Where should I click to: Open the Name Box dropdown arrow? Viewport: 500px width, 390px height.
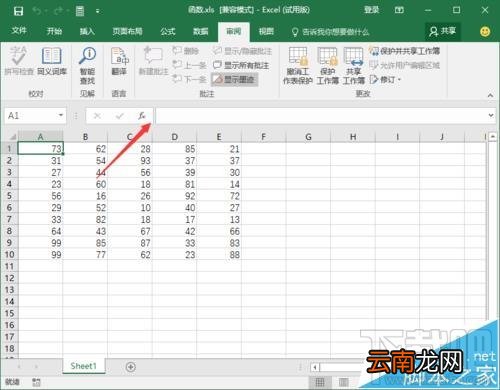(x=61, y=115)
